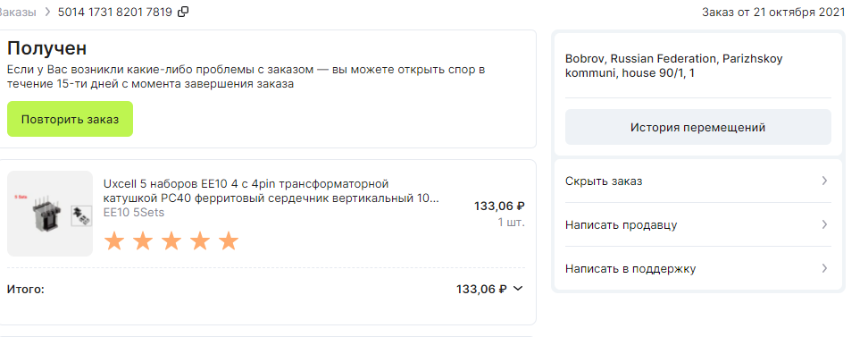
Task: Open the Uxcell transformer product title link
Action: 271,190
